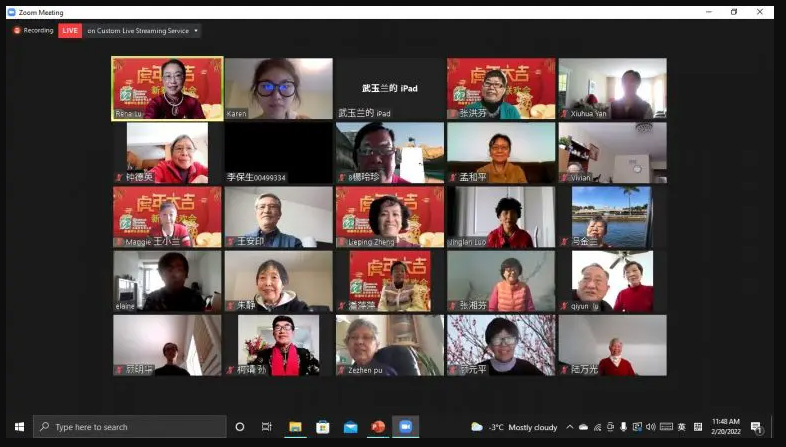
Task: Click the Xiuhua Yan video tile
Action: [612, 88]
